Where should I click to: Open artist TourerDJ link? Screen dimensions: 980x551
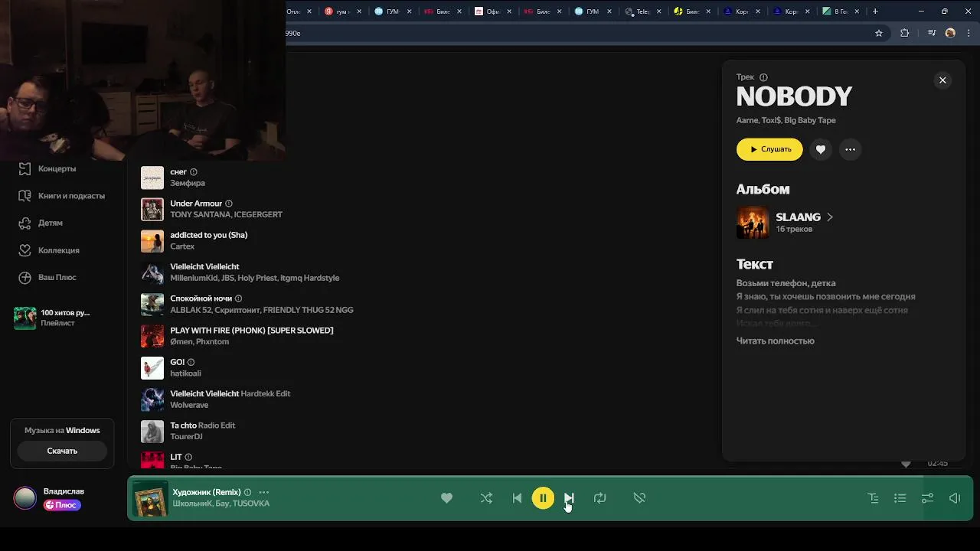coord(186,437)
